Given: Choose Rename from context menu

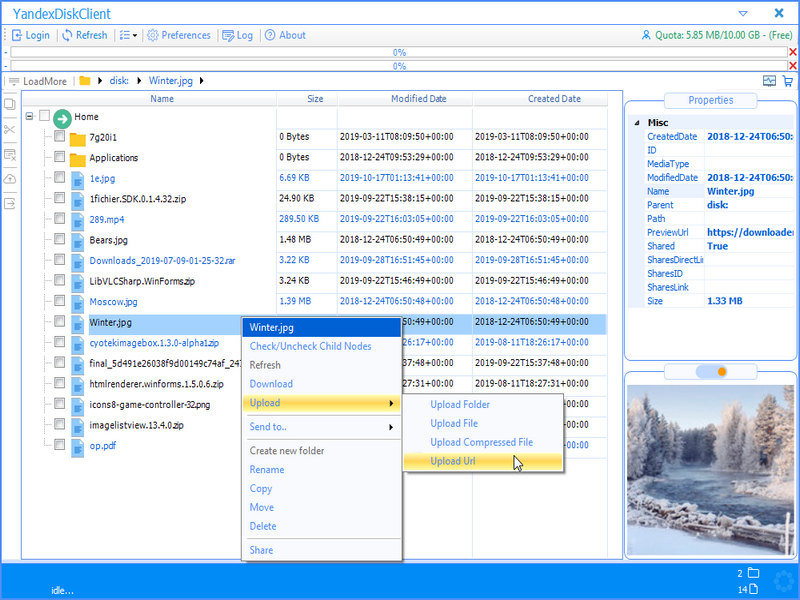Looking at the screenshot, I should [x=267, y=469].
